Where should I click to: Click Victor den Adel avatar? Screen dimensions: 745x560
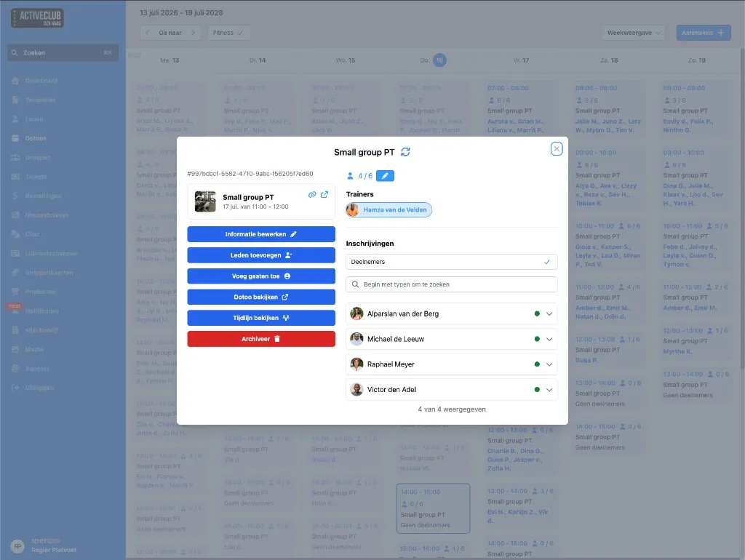tap(356, 390)
